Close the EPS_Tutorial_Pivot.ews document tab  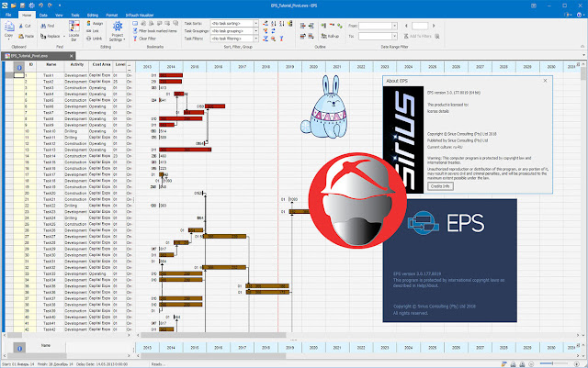click(72, 56)
